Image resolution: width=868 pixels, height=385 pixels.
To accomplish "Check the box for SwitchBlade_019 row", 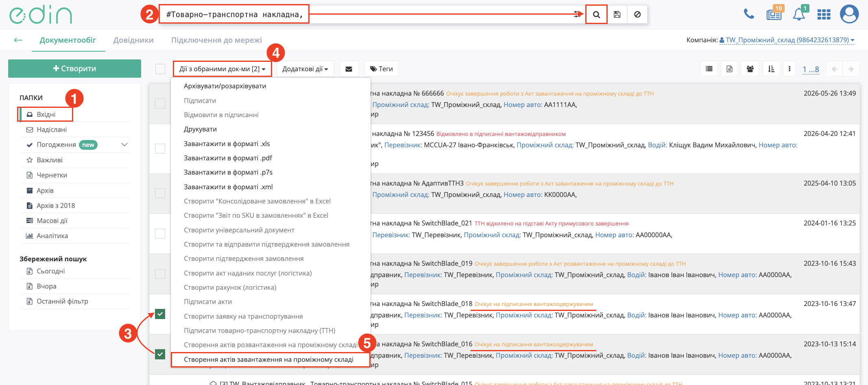I will coord(160,273).
